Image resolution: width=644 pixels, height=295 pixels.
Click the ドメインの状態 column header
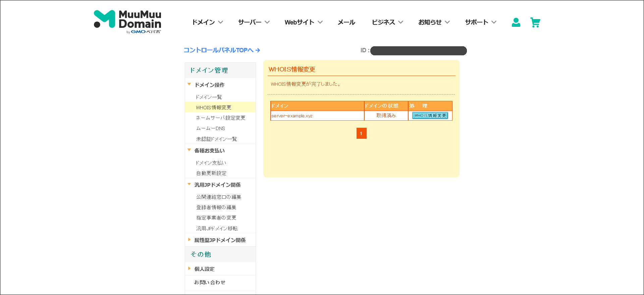point(386,106)
